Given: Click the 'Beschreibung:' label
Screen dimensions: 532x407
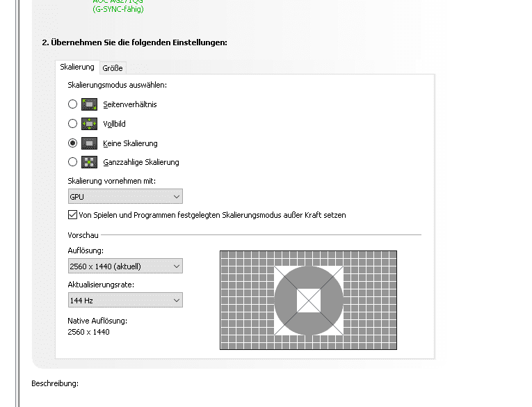Looking at the screenshot, I should 55,383.
